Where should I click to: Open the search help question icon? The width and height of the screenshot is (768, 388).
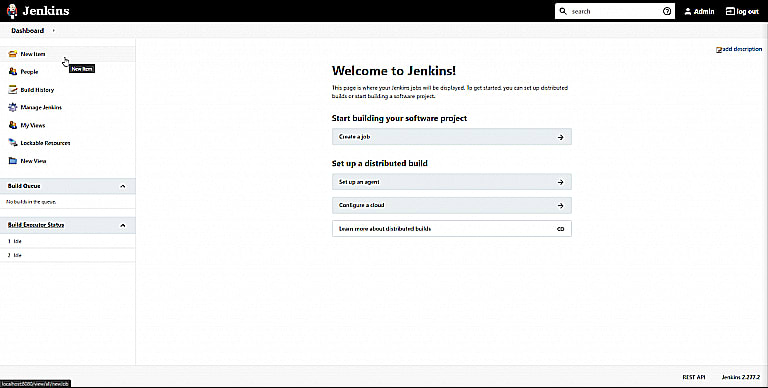click(667, 11)
